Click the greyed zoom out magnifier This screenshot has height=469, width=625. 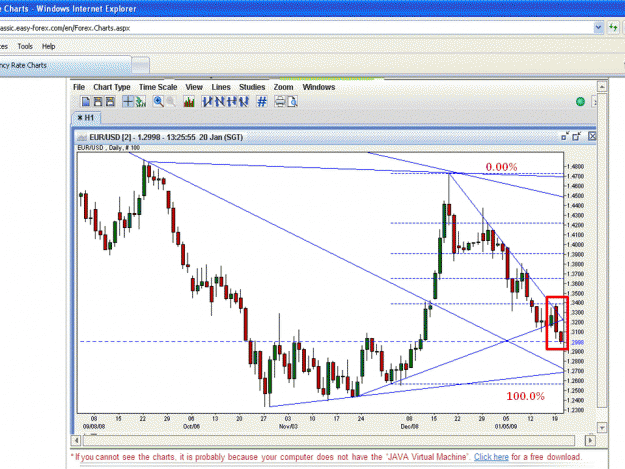tap(171, 102)
